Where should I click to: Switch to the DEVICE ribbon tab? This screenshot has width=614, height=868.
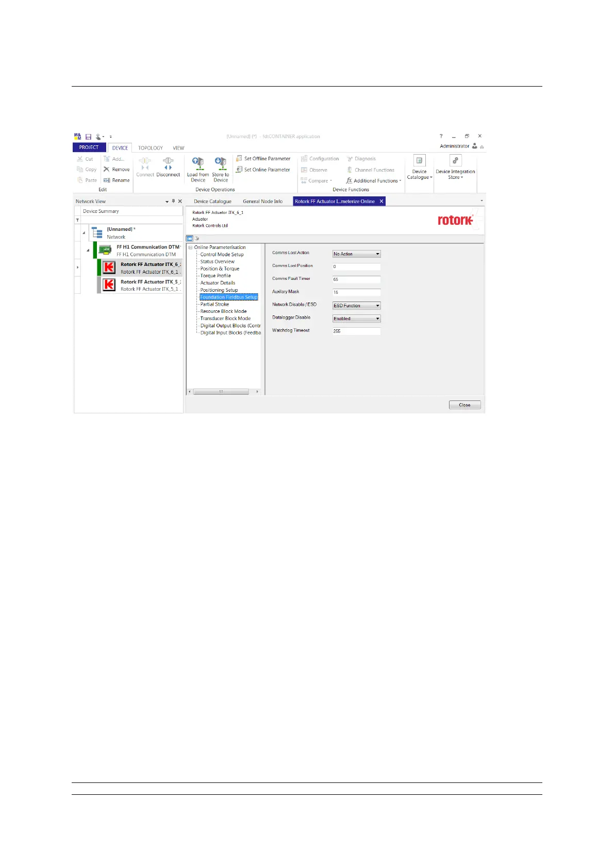click(120, 148)
